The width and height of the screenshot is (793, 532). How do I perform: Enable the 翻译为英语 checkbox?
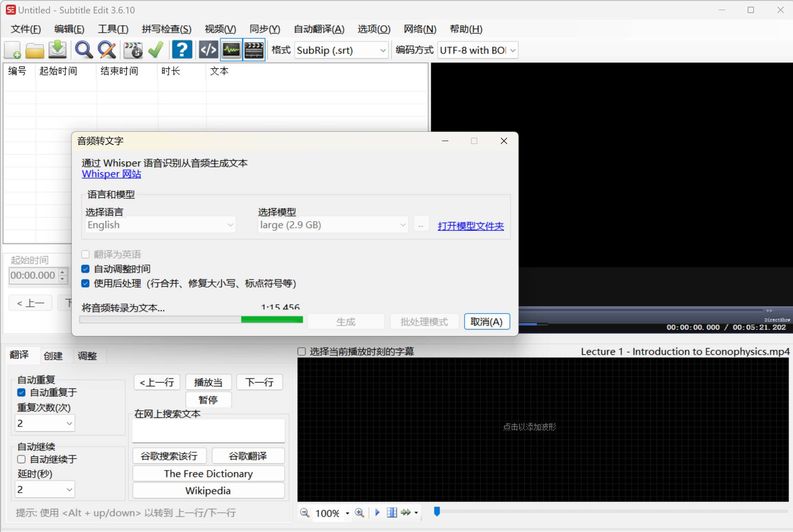85,254
